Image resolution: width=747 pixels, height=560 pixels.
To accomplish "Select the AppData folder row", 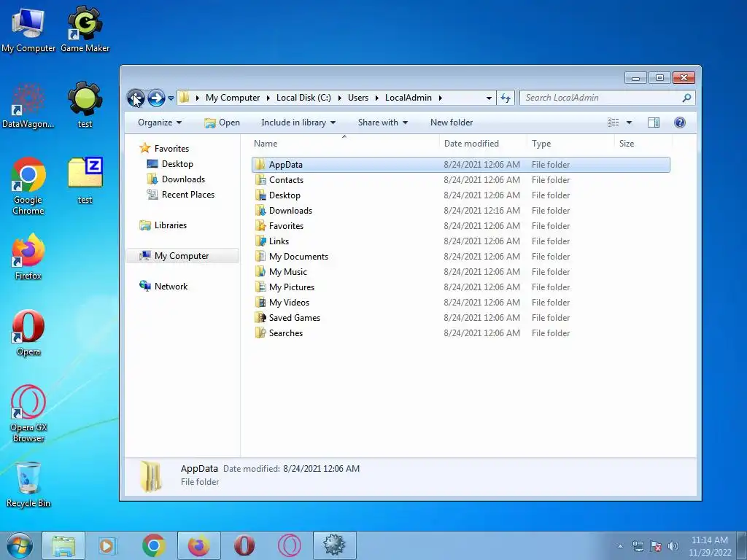I will 461,165.
